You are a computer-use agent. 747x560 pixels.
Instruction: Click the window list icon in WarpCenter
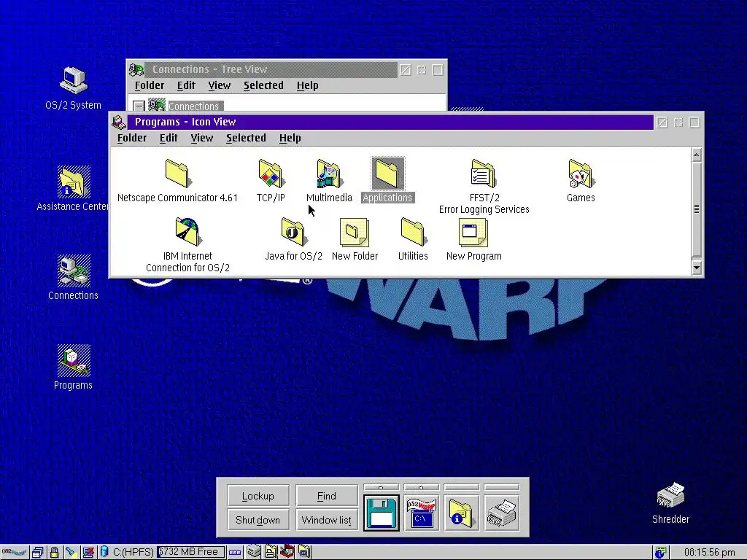[x=38, y=553]
